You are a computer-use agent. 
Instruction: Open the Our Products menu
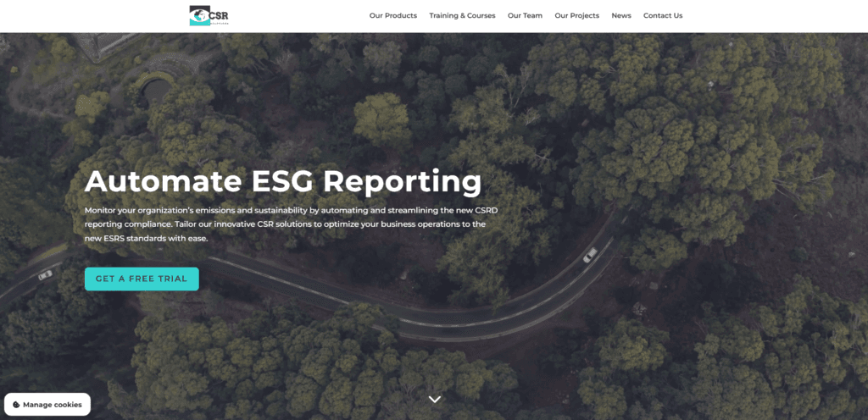(x=392, y=15)
